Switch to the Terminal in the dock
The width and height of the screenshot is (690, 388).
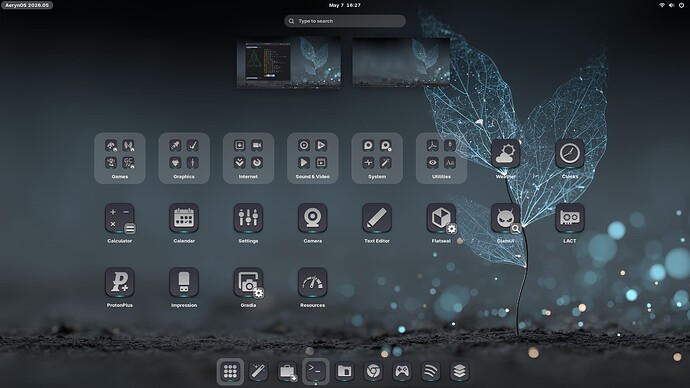coord(316,371)
